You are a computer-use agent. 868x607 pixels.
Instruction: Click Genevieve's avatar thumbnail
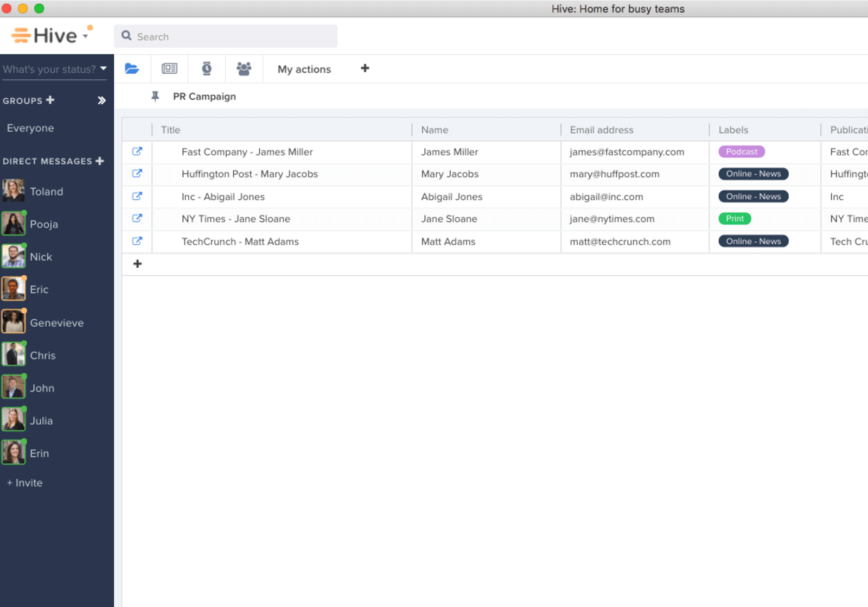coord(14,321)
